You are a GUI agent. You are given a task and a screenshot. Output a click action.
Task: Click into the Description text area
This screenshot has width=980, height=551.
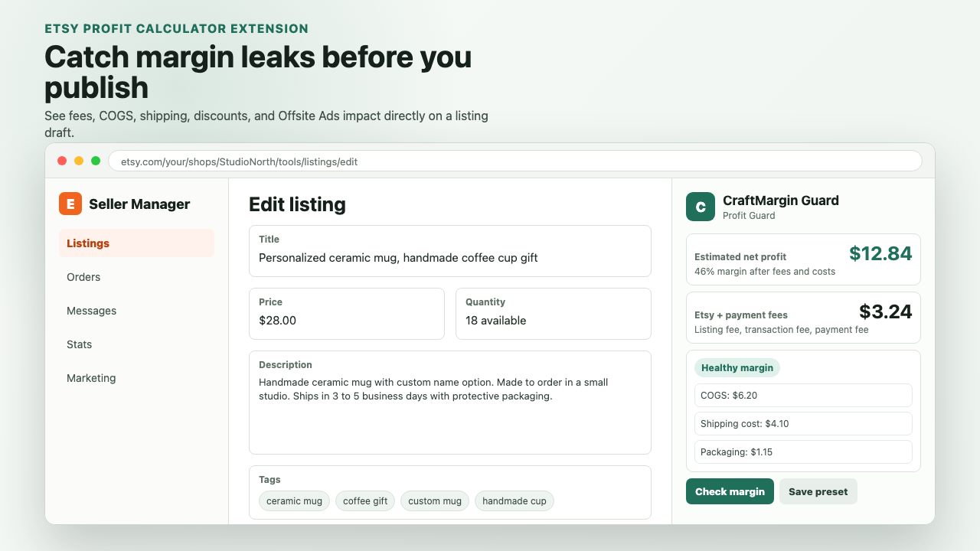450,403
